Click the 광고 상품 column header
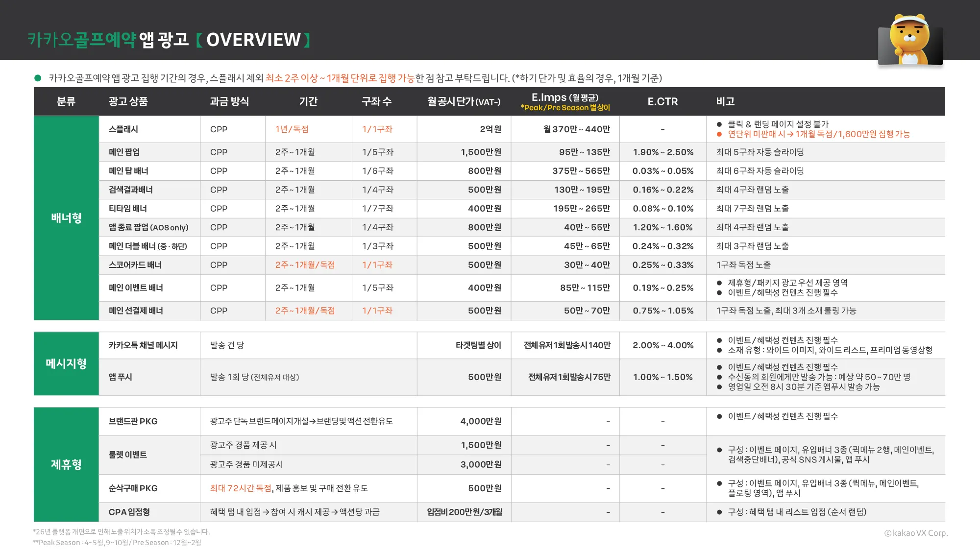Screen dimensions: 980x551 coord(128,101)
